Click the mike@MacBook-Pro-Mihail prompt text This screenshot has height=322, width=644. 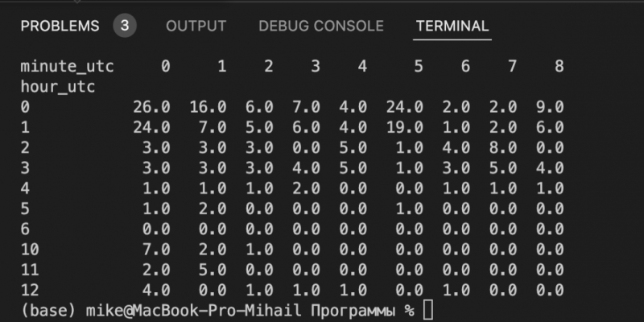point(194,311)
